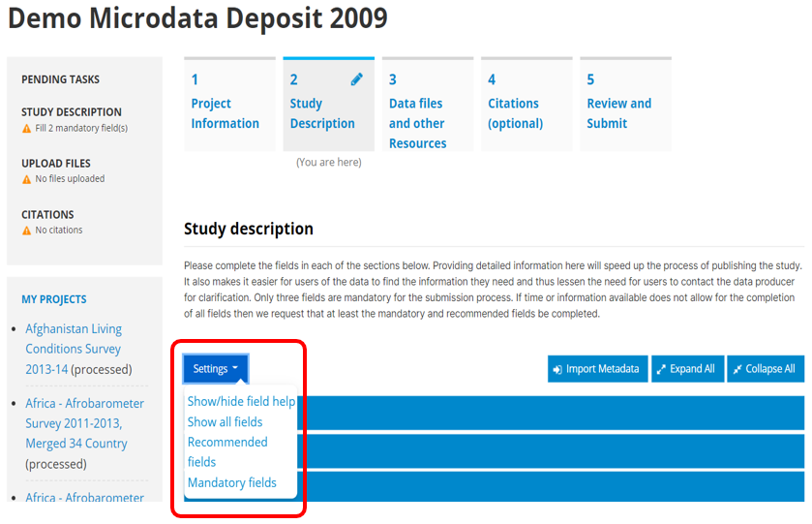The width and height of the screenshot is (812, 524).
Task: Open Afghanistan Living Conditions Survey 2013-14 project
Action: tap(74, 349)
